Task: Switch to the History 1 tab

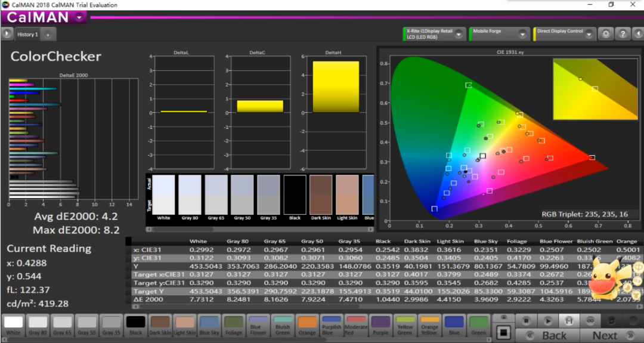Action: [27, 35]
